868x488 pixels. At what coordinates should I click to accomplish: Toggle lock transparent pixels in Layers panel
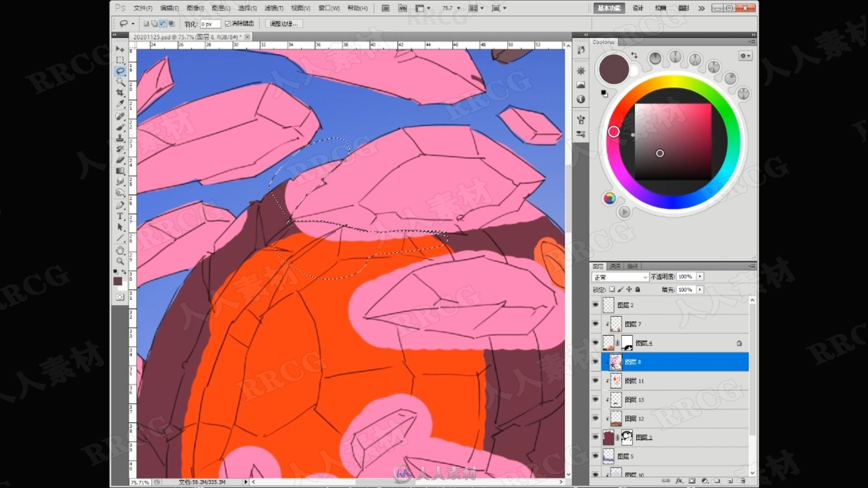[612, 289]
